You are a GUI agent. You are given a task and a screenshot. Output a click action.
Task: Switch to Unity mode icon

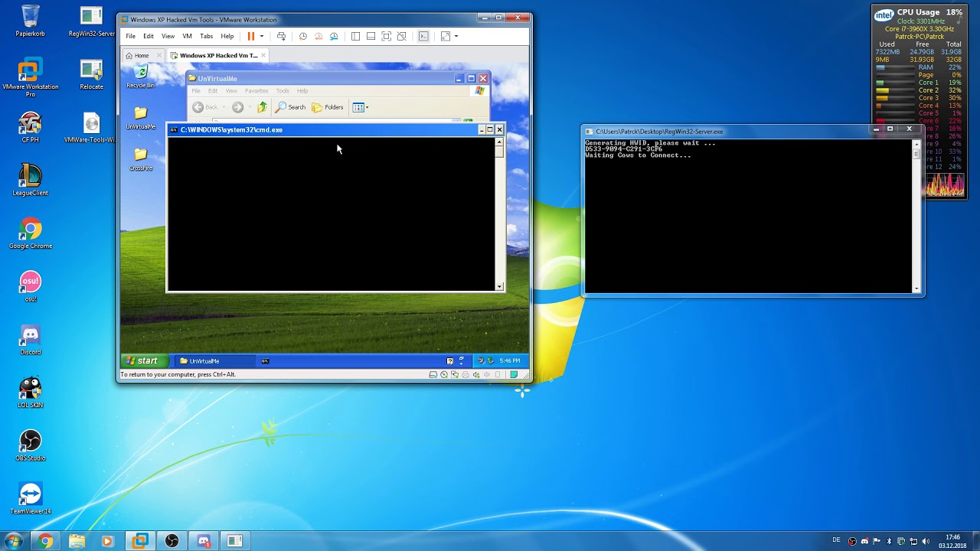point(401,36)
